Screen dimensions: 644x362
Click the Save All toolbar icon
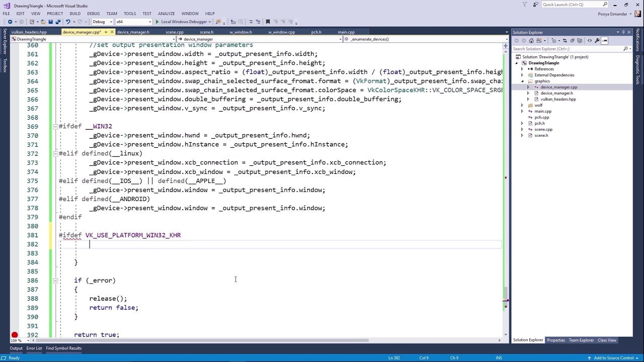(58, 22)
